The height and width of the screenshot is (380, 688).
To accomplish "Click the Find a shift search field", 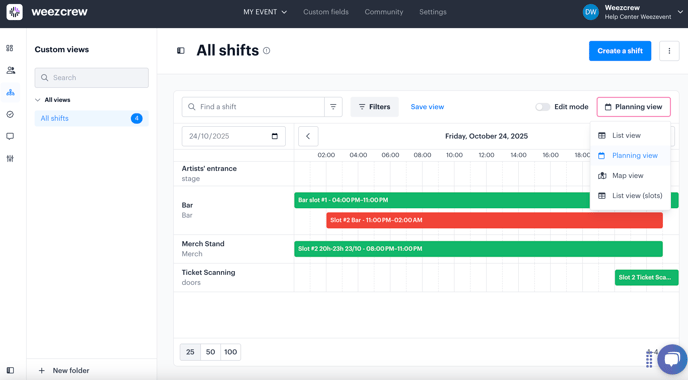I will (x=253, y=107).
